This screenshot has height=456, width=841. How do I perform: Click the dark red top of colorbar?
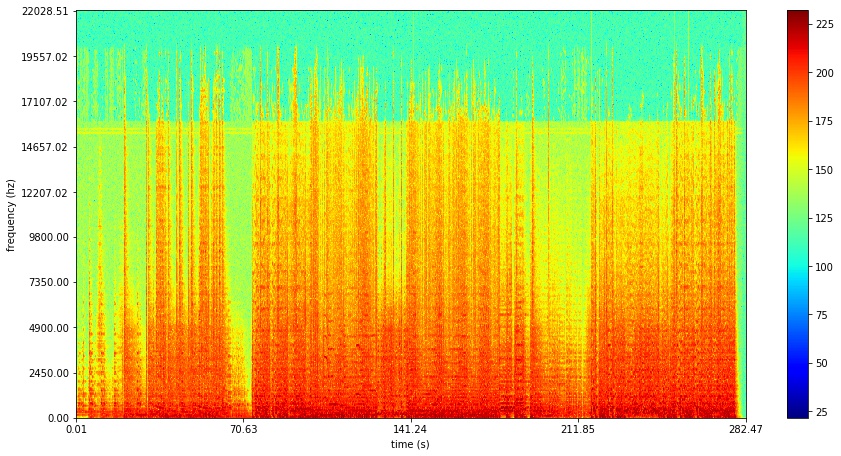tap(797, 15)
